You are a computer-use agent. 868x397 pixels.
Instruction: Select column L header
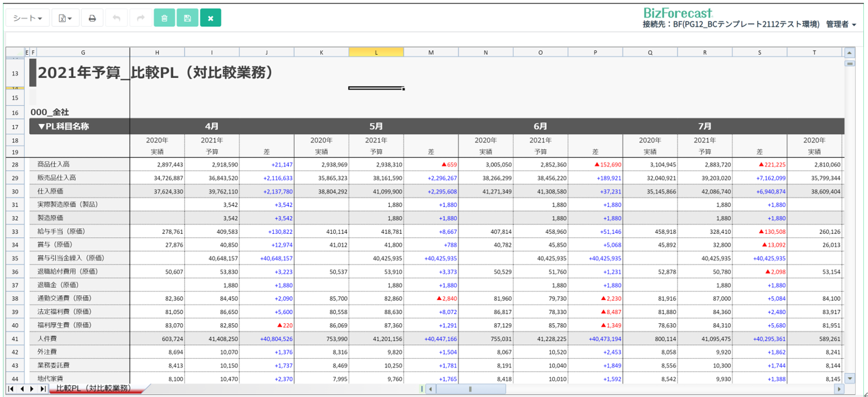(376, 52)
